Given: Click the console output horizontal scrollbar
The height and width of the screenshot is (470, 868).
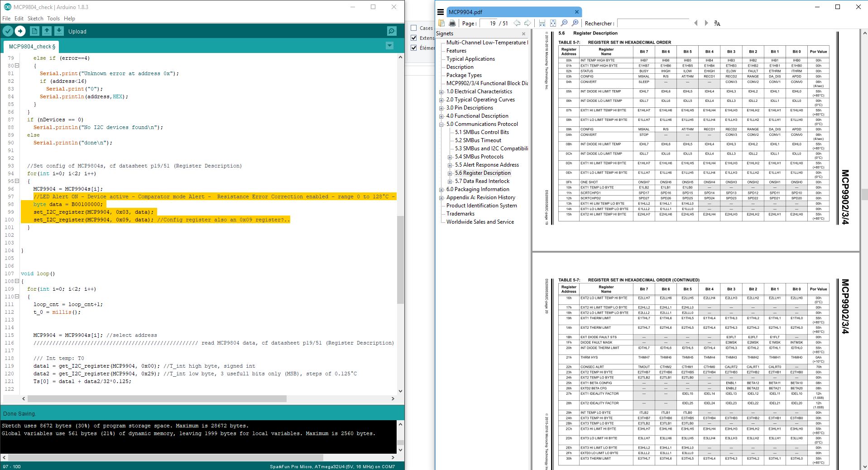Looking at the screenshot, I should (x=165, y=457).
